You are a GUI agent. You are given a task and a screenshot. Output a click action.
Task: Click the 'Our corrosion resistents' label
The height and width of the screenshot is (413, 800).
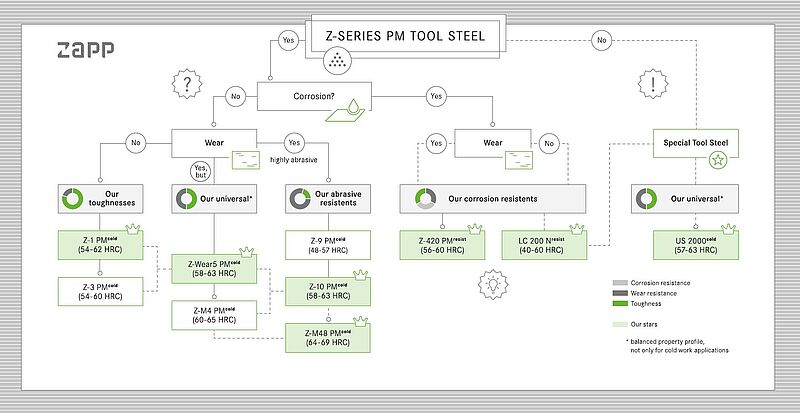click(493, 199)
